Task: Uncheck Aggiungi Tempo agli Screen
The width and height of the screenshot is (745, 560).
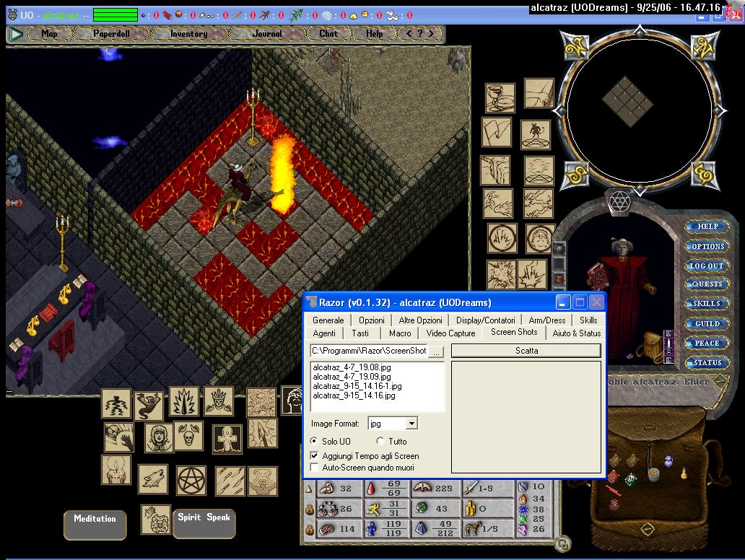Action: pos(314,455)
